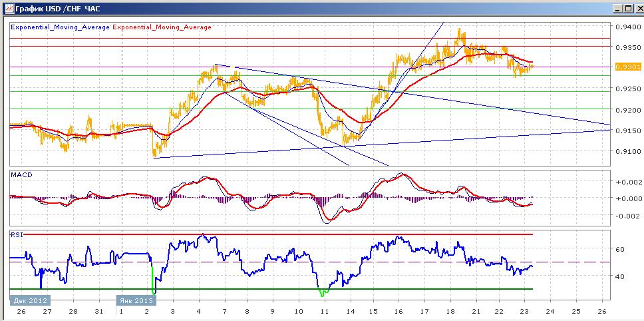The image size is (644, 321).
Task: Click date 7 on the time axis
Action: point(224,311)
